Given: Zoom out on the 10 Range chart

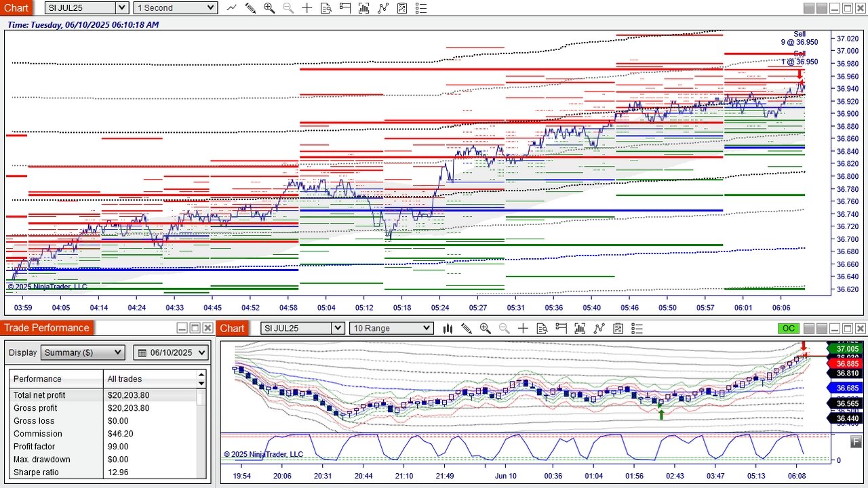Looking at the screenshot, I should pyautogui.click(x=505, y=328).
